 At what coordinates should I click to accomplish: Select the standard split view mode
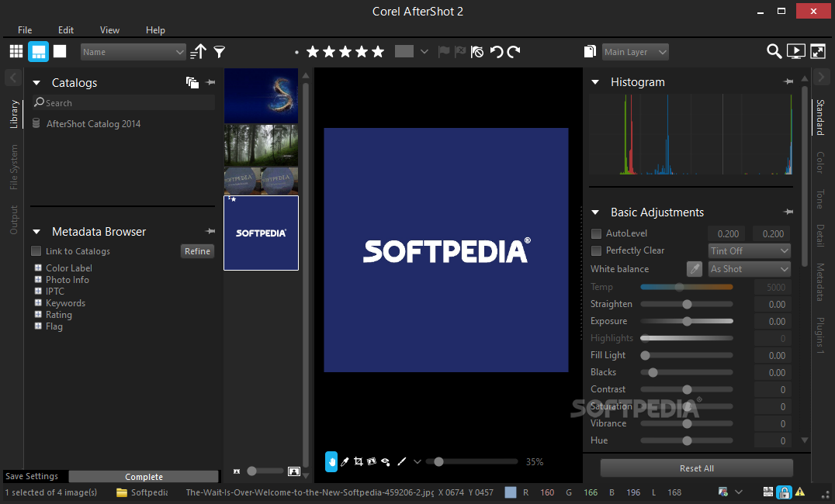coord(38,51)
